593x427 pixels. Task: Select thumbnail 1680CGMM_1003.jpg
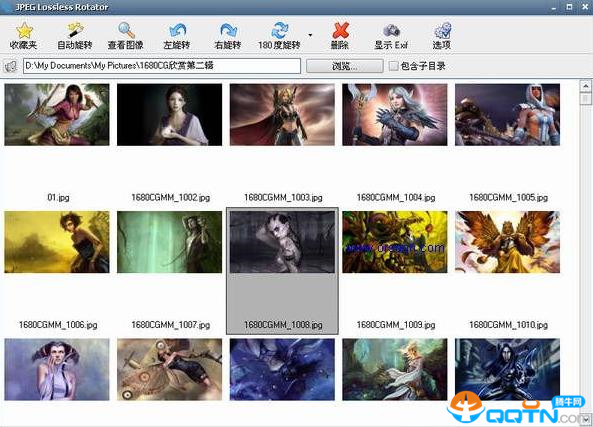[x=282, y=115]
